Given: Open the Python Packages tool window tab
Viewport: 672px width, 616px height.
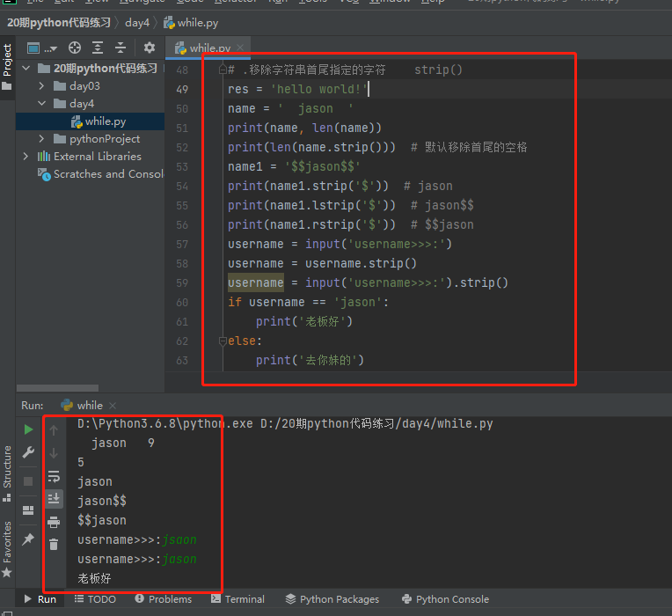Looking at the screenshot, I should coord(332,599).
